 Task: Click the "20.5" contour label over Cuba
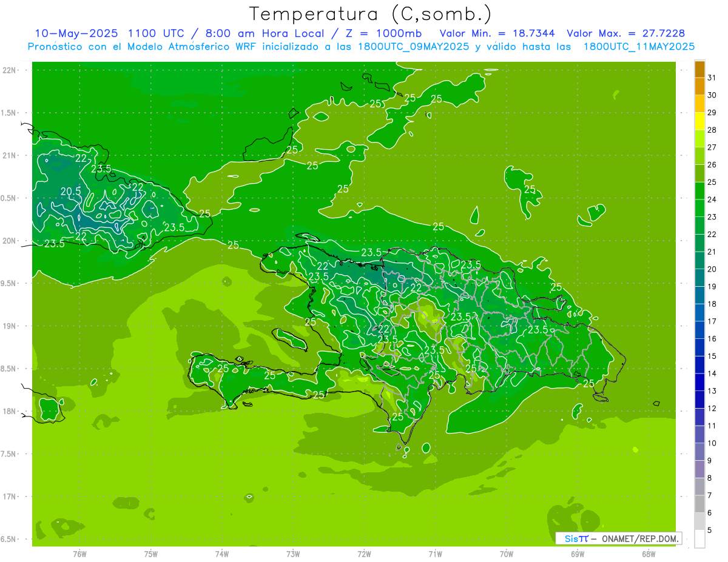pos(71,192)
